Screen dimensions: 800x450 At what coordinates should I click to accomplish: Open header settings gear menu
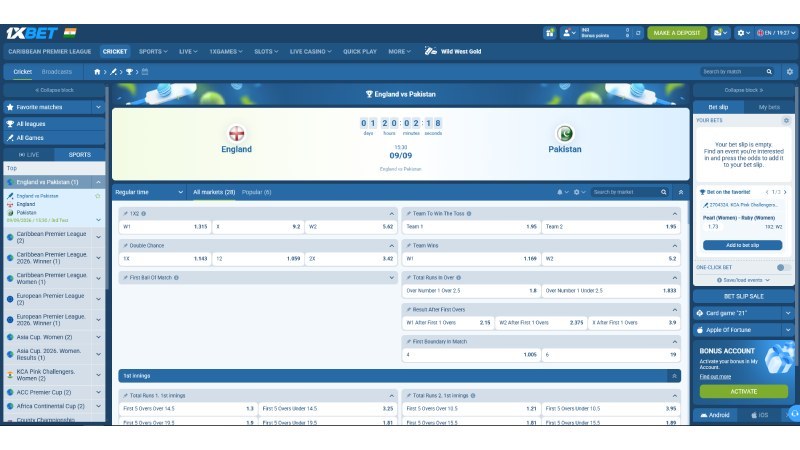click(743, 33)
